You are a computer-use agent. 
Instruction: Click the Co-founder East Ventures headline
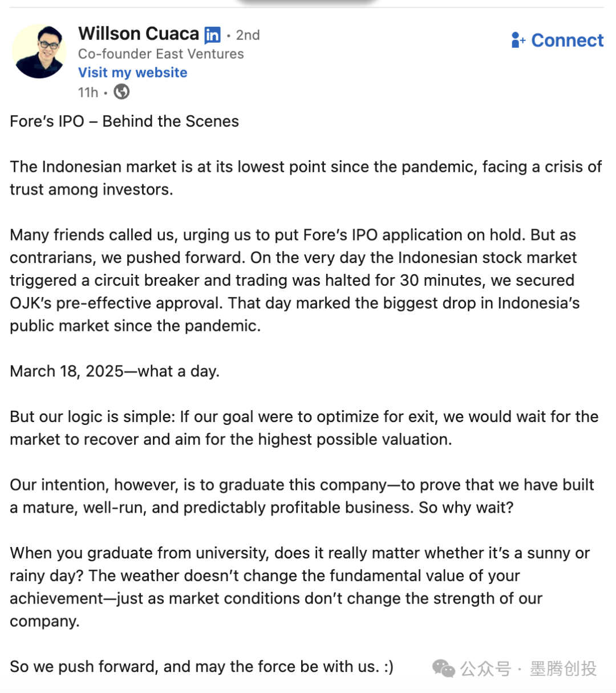coord(161,54)
